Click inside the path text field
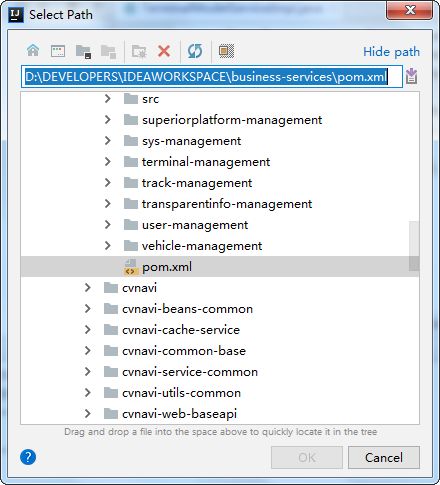 [212, 77]
